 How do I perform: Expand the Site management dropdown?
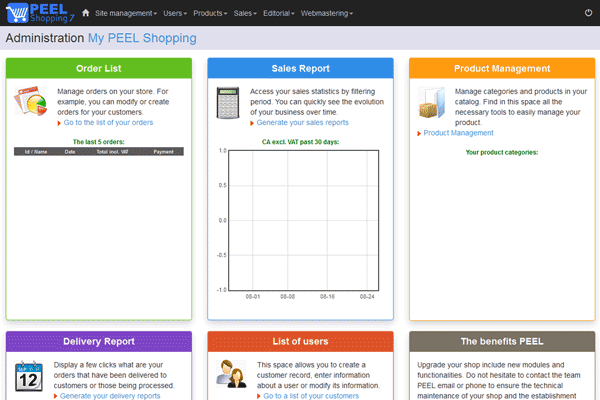click(126, 13)
